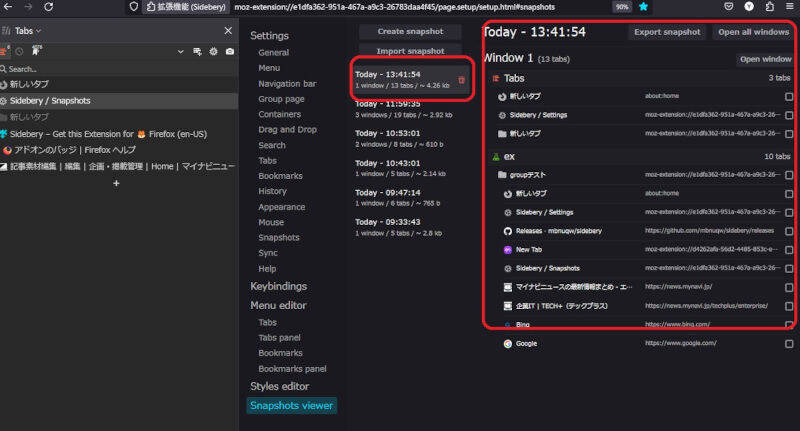The height and width of the screenshot is (431, 800).
Task: Tick checkbox for Sidebery / Settings under Tabs
Action: [789, 115]
